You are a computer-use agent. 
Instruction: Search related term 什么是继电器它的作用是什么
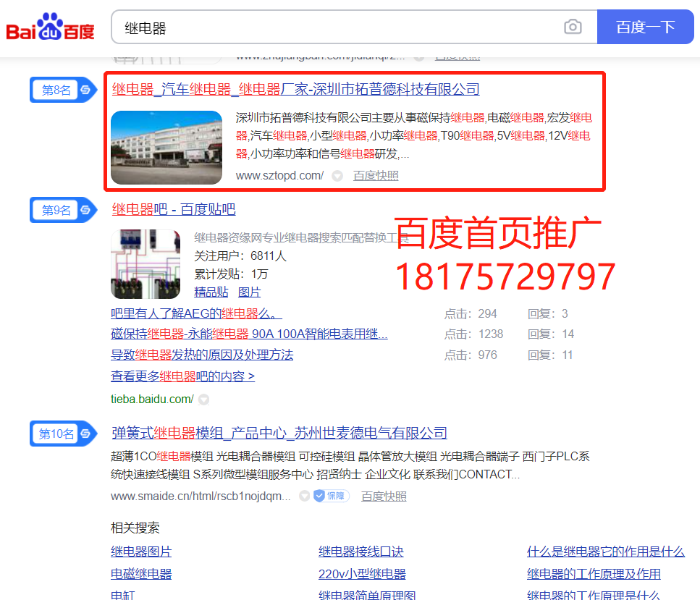(605, 552)
